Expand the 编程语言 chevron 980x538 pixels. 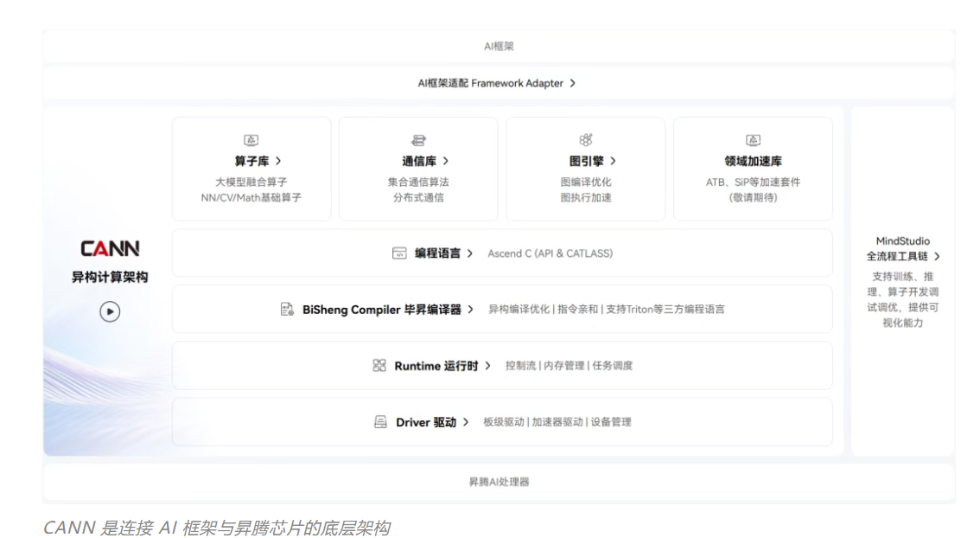coord(470,253)
